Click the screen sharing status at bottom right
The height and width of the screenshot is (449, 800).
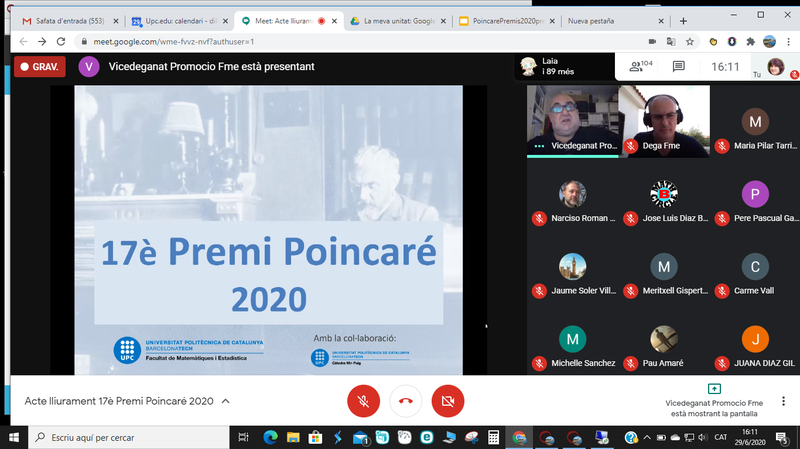tap(713, 400)
